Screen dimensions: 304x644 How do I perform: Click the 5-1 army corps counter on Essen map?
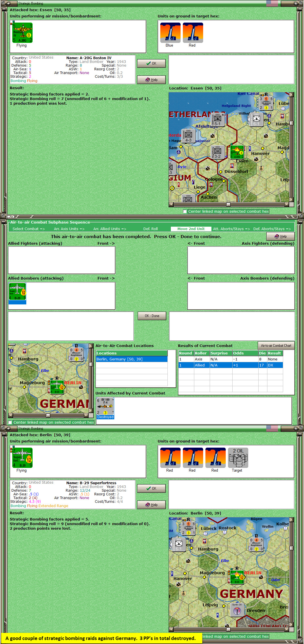pyautogui.click(x=218, y=119)
